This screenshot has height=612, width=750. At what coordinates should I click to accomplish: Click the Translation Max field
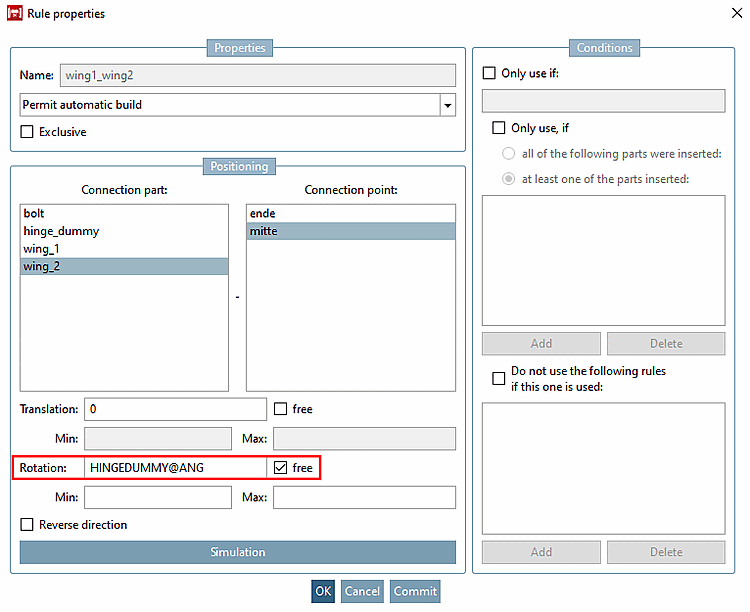click(x=364, y=439)
